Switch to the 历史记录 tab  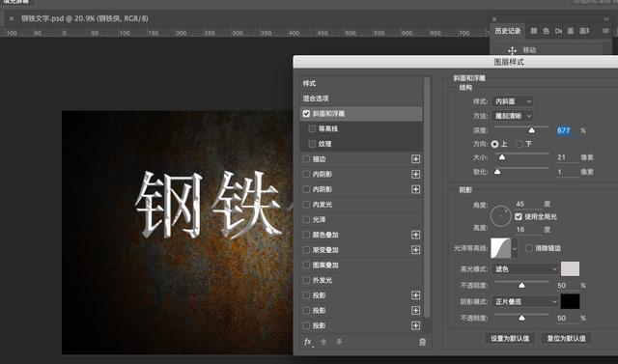507,31
